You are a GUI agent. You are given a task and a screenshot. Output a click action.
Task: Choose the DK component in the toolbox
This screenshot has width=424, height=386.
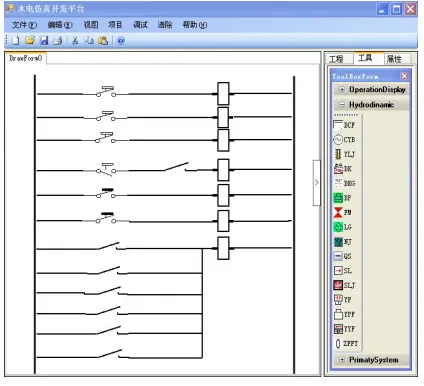click(x=343, y=169)
